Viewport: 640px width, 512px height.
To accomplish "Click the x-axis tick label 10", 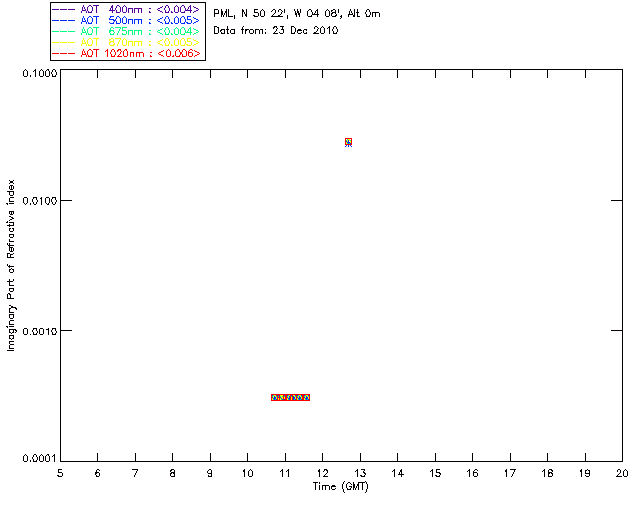I will (x=247, y=473).
